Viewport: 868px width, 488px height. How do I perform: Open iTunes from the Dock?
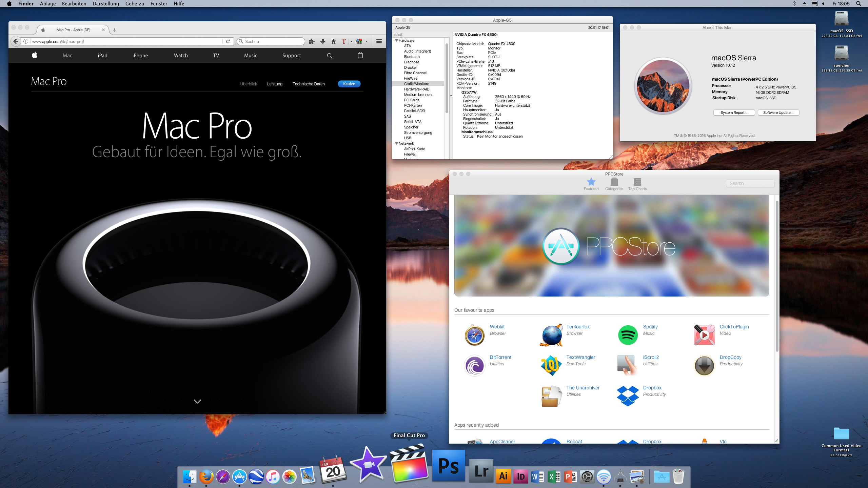[x=273, y=477]
